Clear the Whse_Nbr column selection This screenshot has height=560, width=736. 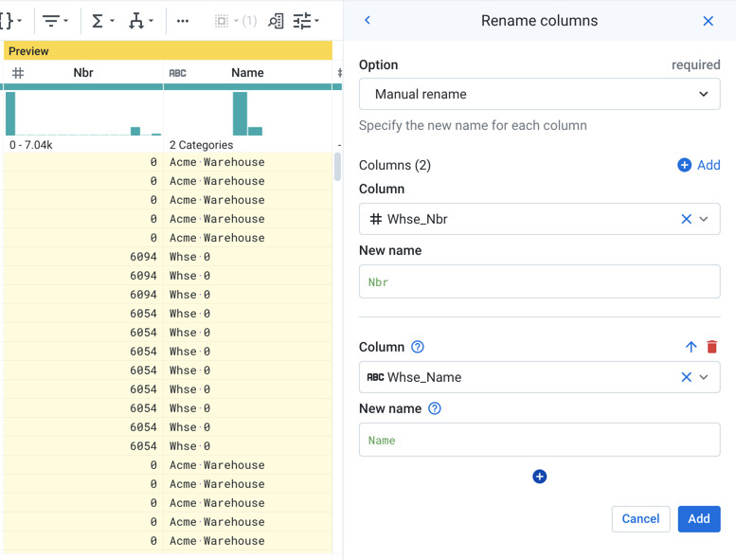pos(686,219)
